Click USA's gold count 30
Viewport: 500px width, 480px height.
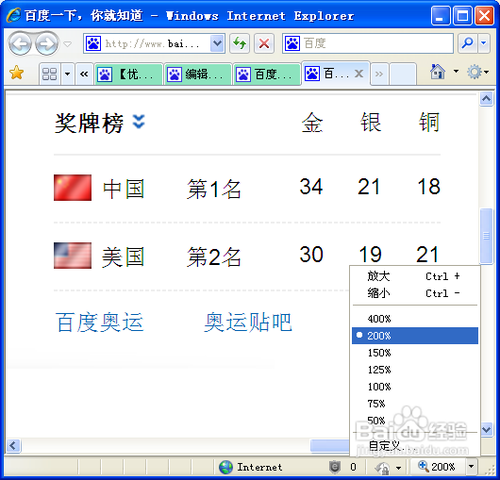tap(311, 254)
